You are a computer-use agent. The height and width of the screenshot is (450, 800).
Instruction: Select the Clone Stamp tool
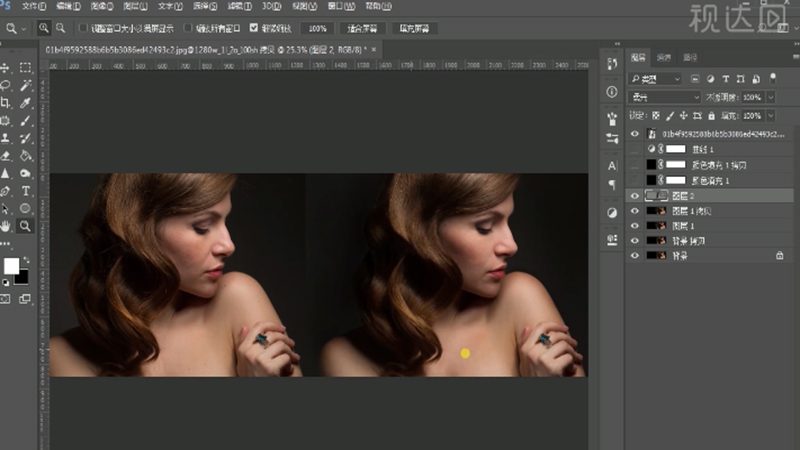click(5, 138)
